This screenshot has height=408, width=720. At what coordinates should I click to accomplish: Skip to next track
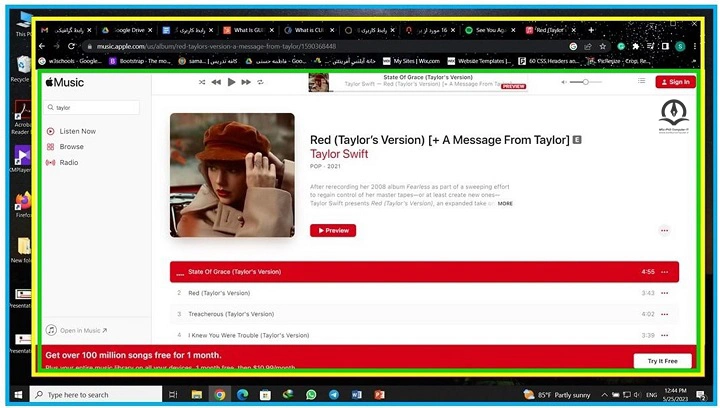tap(246, 82)
